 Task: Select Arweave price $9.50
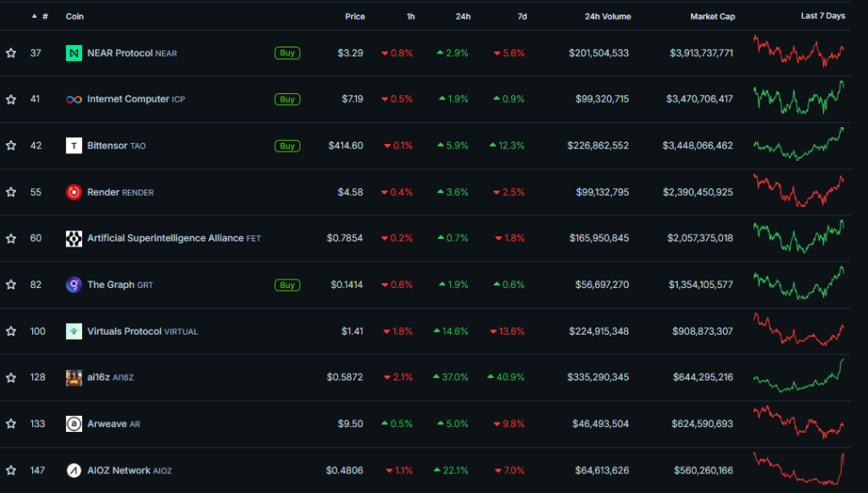tap(350, 424)
